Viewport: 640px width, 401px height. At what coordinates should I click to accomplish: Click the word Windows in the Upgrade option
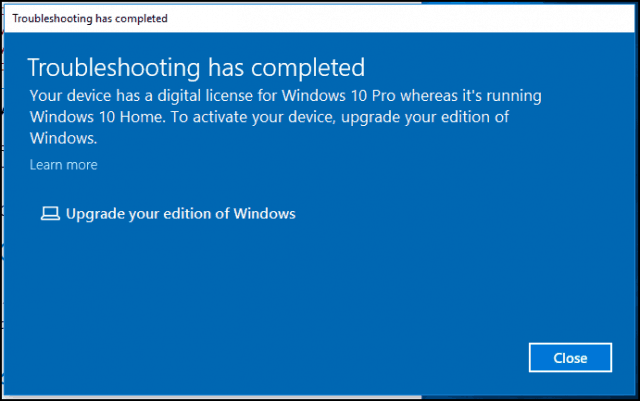[264, 213]
